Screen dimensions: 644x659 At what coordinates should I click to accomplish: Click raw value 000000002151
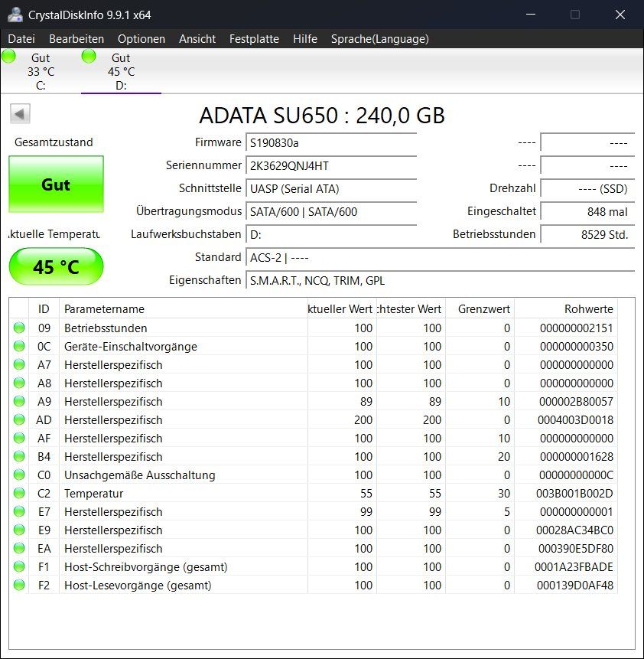point(577,328)
